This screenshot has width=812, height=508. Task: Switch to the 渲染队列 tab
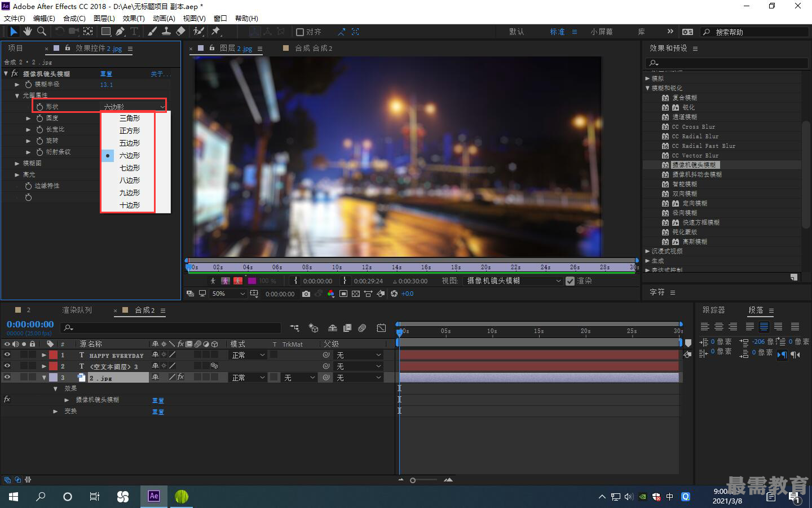point(77,310)
